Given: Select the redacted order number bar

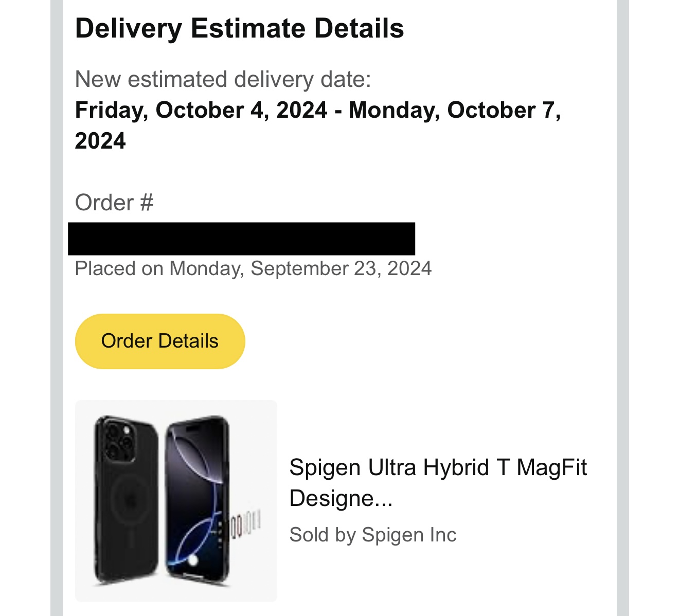Looking at the screenshot, I should (x=241, y=239).
